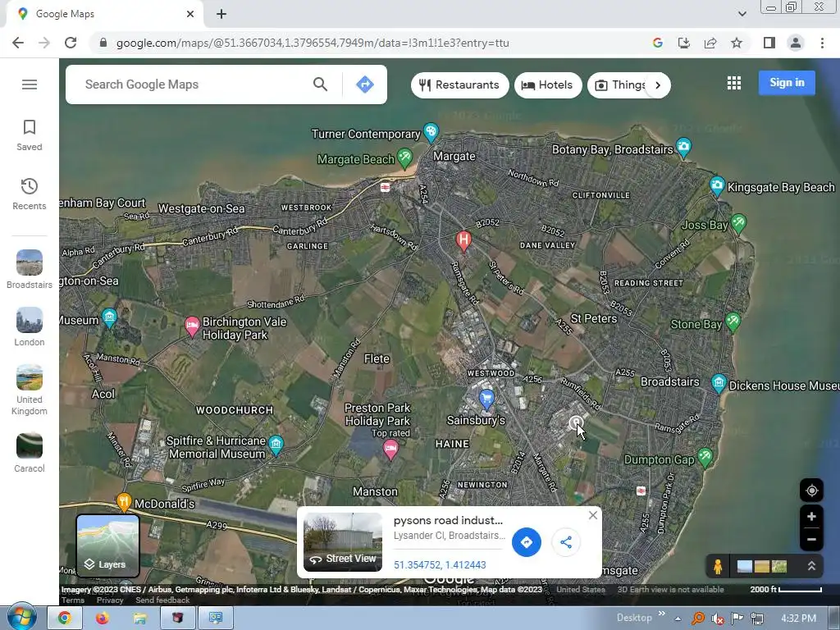Image resolution: width=840 pixels, height=630 pixels.
Task: Click Botany Bay Broadstairs marker
Action: tap(683, 148)
